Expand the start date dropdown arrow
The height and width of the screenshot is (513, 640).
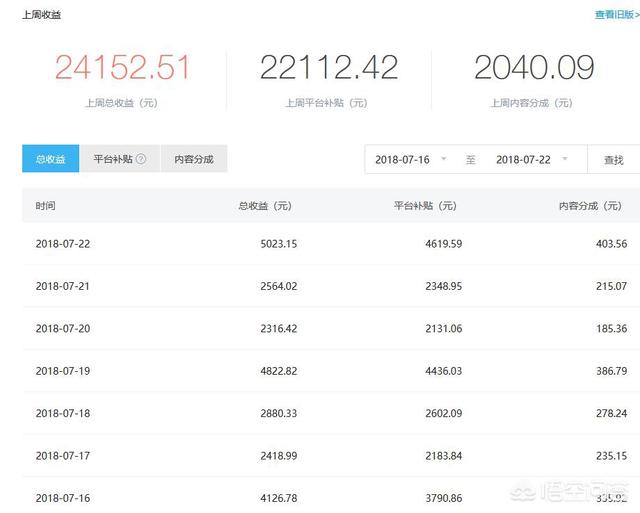444,159
